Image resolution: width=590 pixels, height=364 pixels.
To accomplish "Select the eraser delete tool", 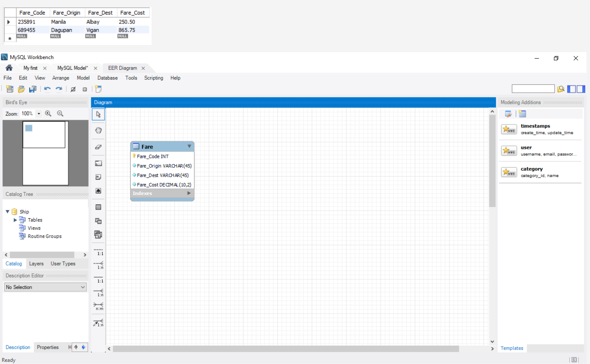I will click(x=98, y=147).
